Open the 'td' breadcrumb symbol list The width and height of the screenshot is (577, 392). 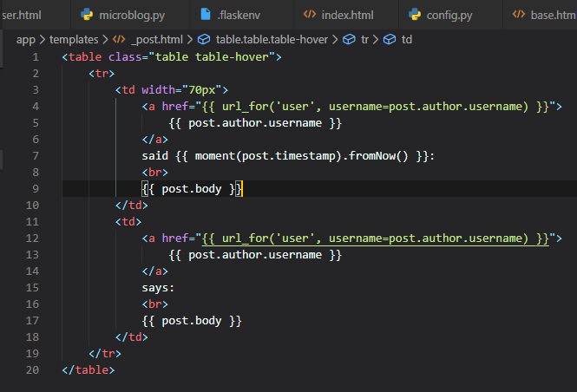[407, 39]
